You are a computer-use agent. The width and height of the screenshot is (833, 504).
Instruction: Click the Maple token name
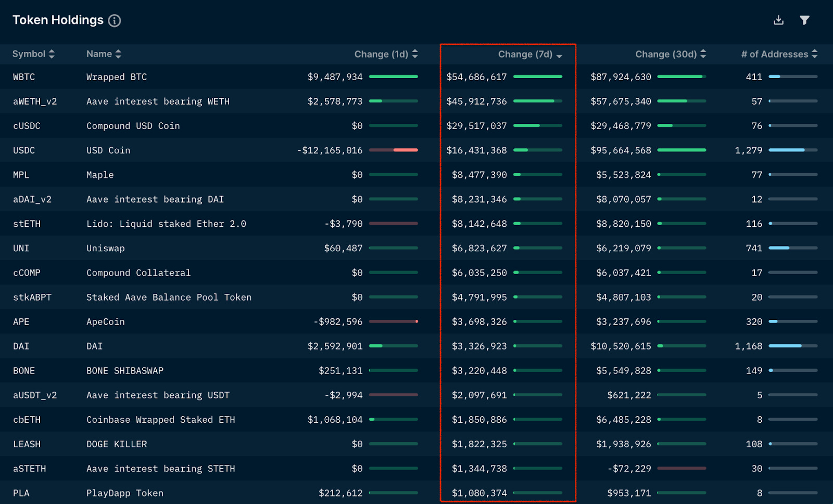pos(100,175)
